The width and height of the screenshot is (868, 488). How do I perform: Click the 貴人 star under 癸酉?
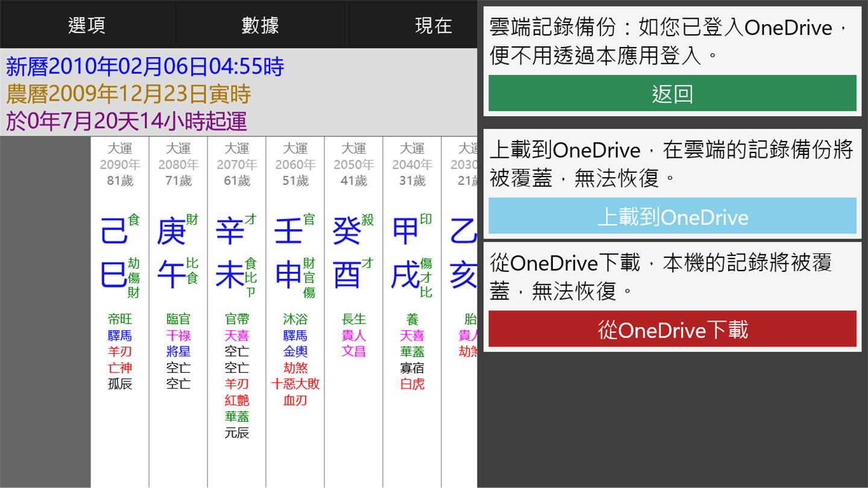pos(354,336)
